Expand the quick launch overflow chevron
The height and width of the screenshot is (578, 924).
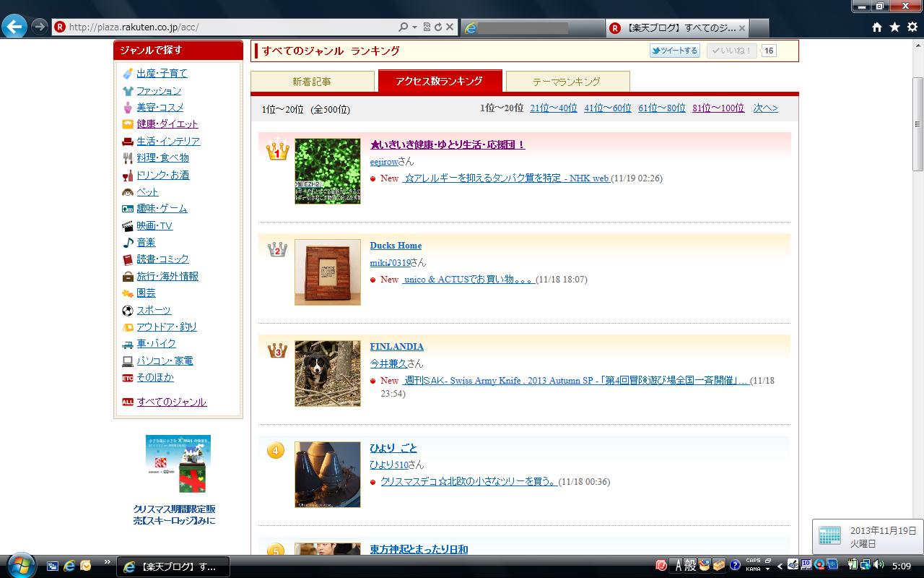tap(108, 562)
